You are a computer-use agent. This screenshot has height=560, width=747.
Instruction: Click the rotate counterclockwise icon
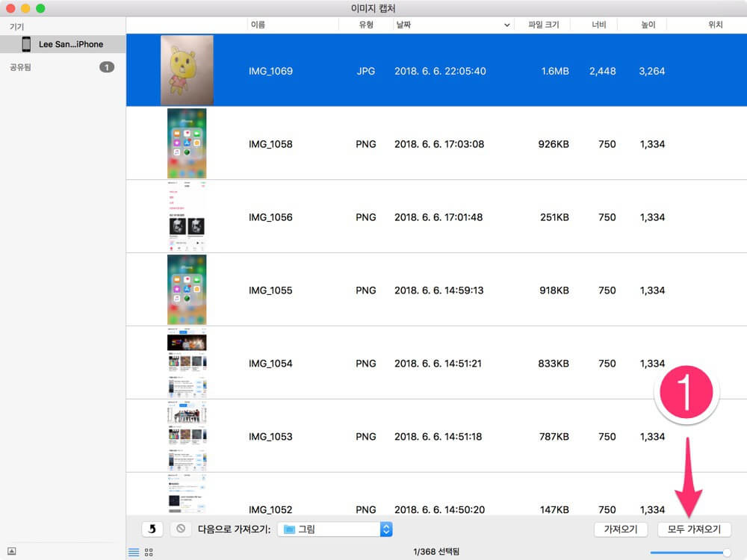[x=152, y=529]
